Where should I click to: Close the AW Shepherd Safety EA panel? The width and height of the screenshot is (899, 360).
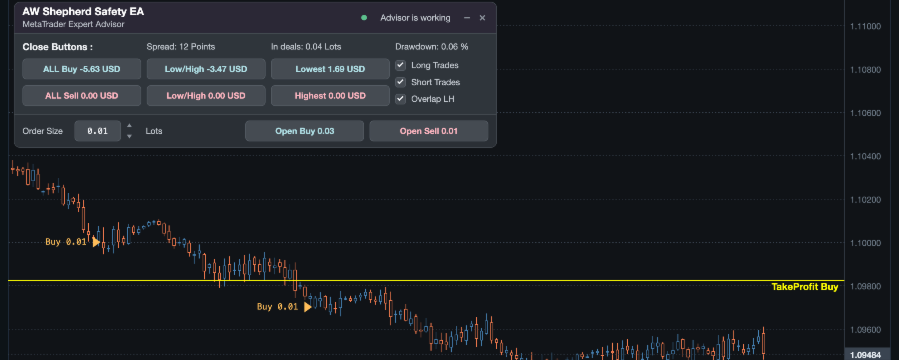pos(482,18)
